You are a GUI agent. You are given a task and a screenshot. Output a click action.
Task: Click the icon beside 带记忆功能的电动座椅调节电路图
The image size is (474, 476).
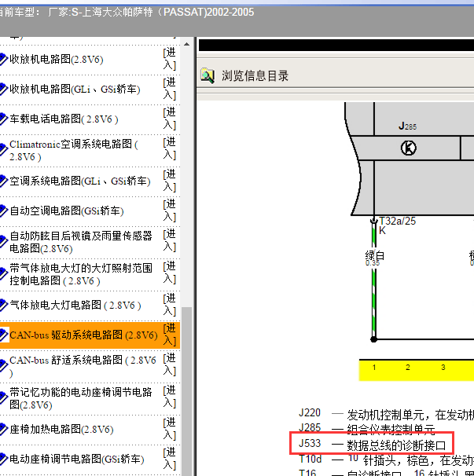tap(4, 398)
